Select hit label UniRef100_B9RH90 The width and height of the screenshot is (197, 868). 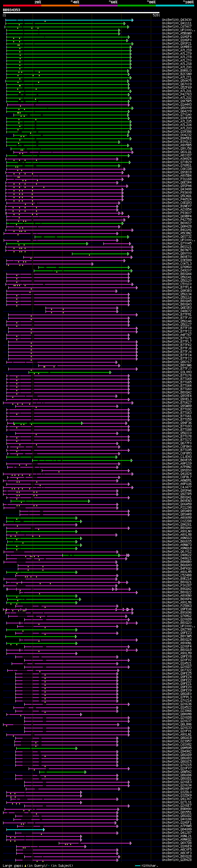coord(177,809)
